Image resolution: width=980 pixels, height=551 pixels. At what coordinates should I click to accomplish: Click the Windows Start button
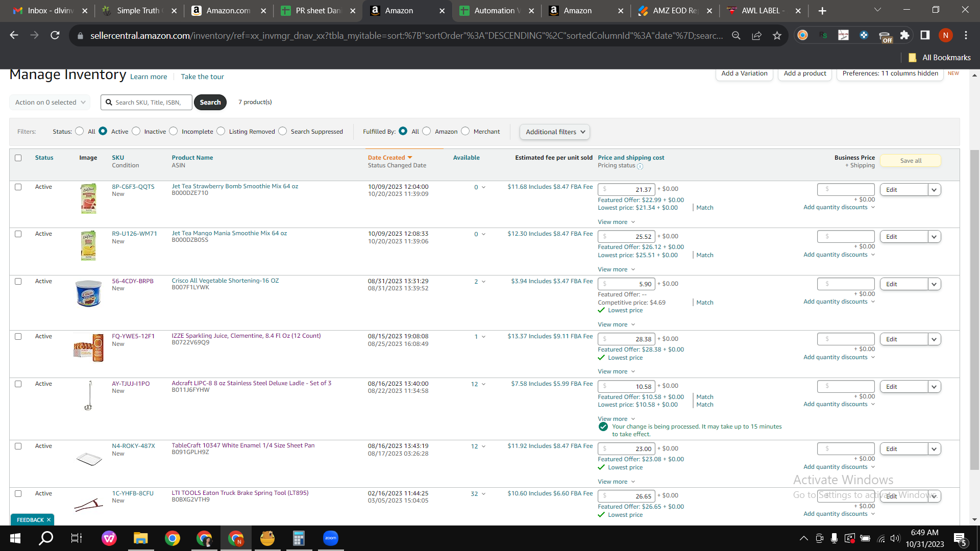(15, 538)
